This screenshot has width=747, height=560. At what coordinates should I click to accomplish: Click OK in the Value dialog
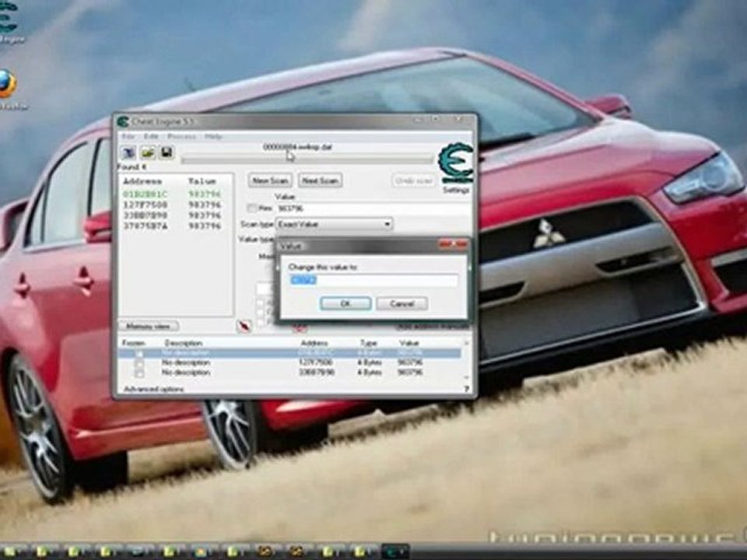[x=345, y=303]
